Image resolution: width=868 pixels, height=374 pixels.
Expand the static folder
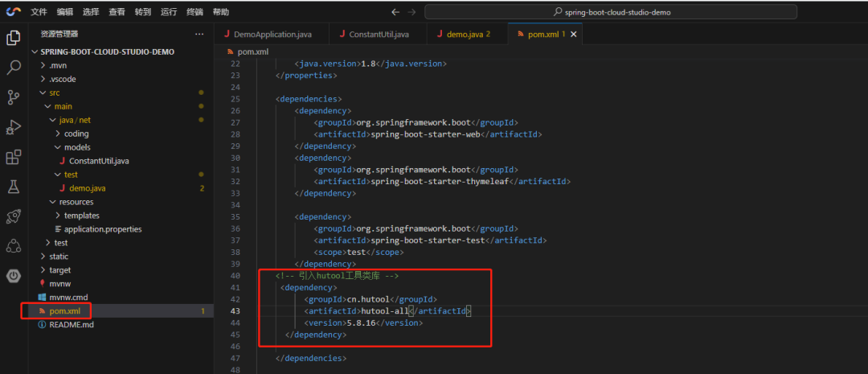121,257
